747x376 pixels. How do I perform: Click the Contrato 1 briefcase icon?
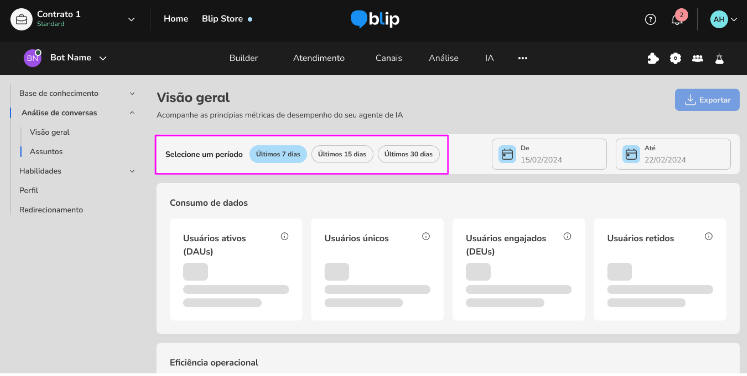21,20
